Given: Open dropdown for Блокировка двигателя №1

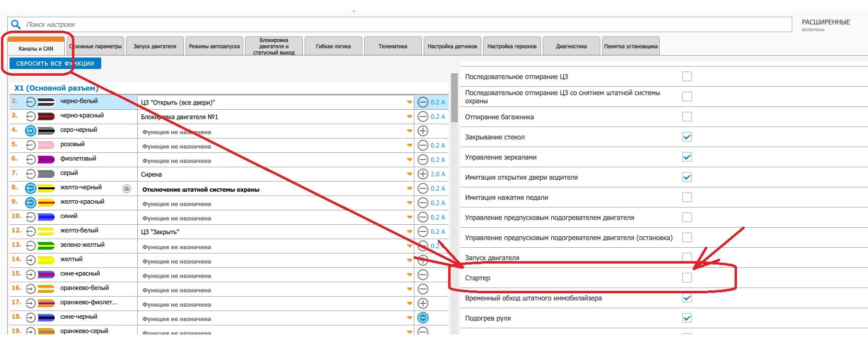Looking at the screenshot, I should (409, 117).
